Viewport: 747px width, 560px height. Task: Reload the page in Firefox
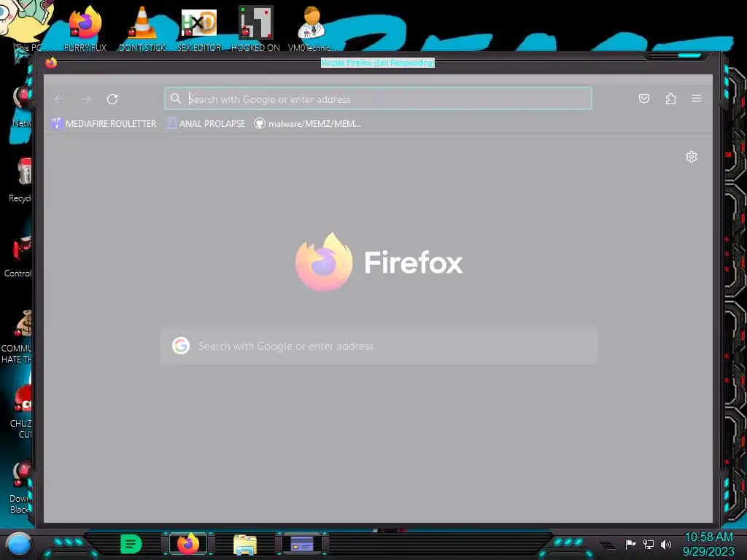[x=112, y=99]
